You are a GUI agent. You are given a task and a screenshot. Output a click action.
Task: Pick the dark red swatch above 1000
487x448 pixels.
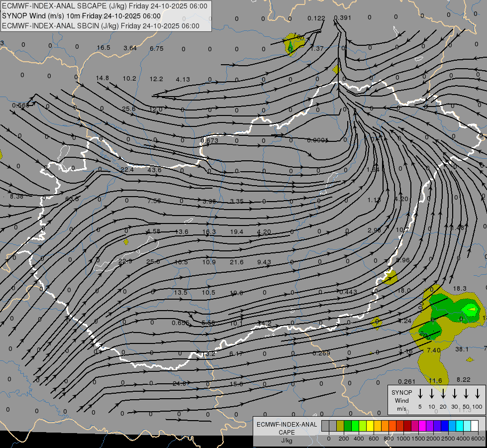407,426
